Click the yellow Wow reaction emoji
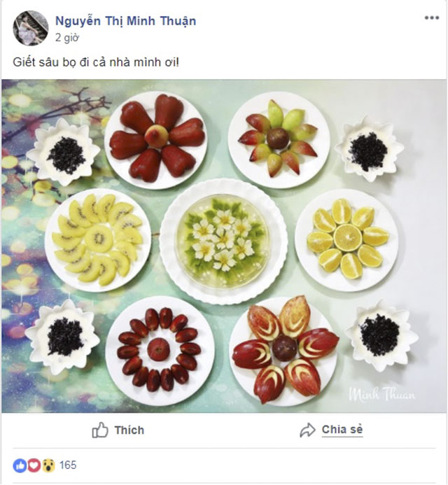This screenshot has height=485, width=448. pyautogui.click(x=47, y=465)
